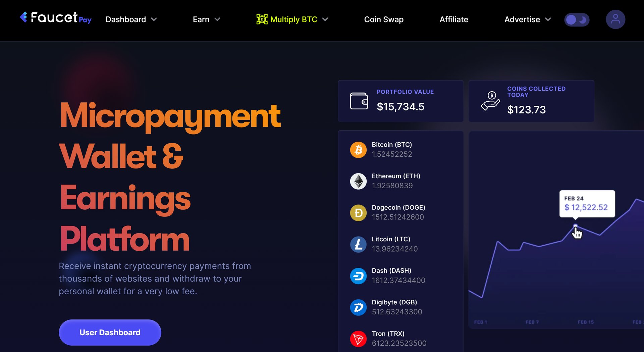Click the User Dashboard button

(x=110, y=332)
